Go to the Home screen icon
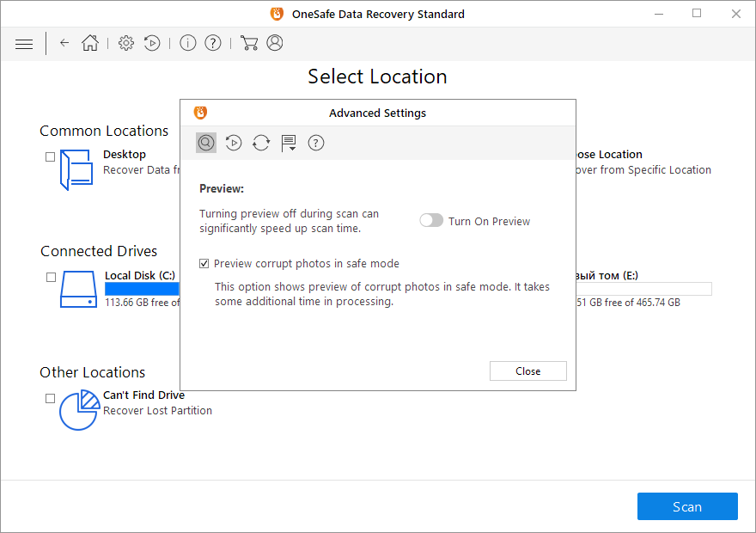Image resolution: width=756 pixels, height=533 pixels. click(x=89, y=42)
